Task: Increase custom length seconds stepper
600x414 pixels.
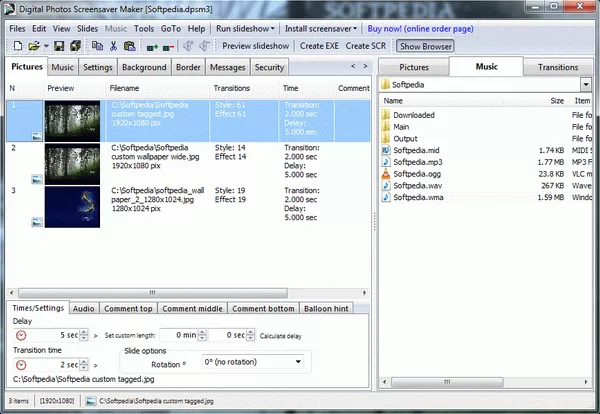Action: [x=250, y=332]
